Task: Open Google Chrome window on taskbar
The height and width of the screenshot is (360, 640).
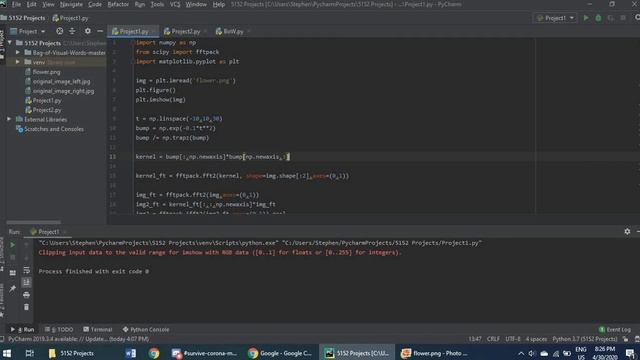Action: 280,353
